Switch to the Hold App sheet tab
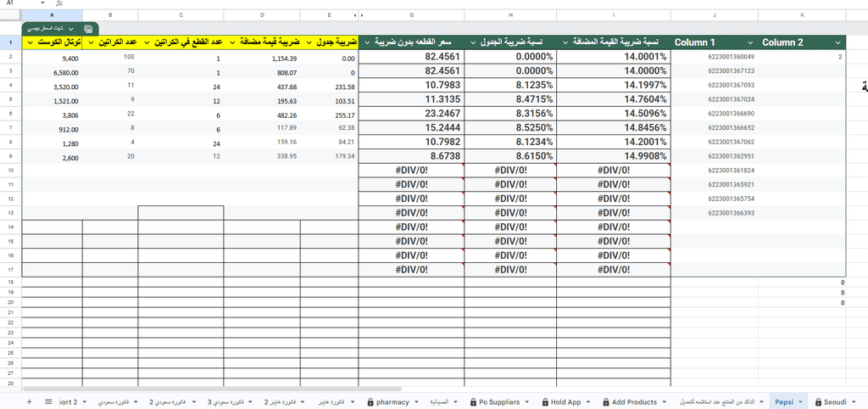This screenshot has height=409, width=868. pyautogui.click(x=565, y=401)
